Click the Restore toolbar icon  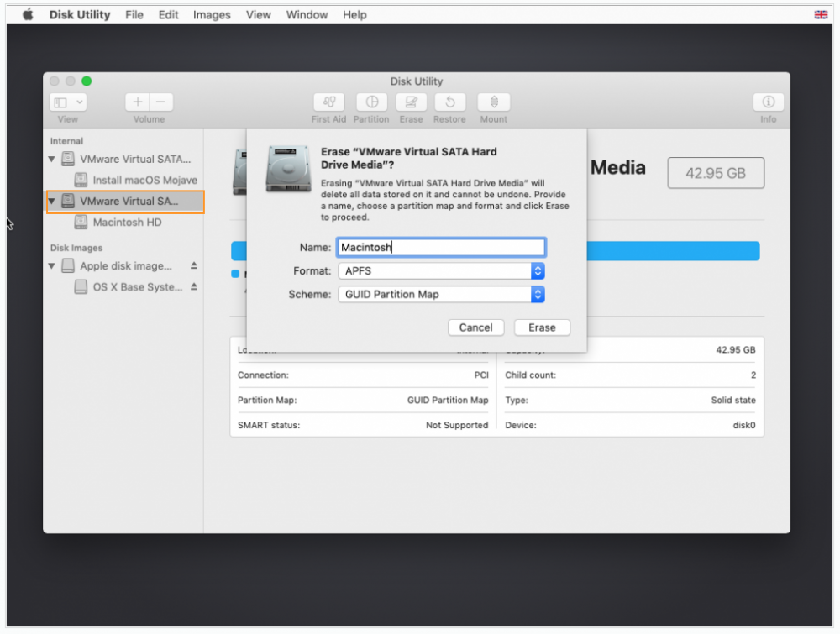450,102
